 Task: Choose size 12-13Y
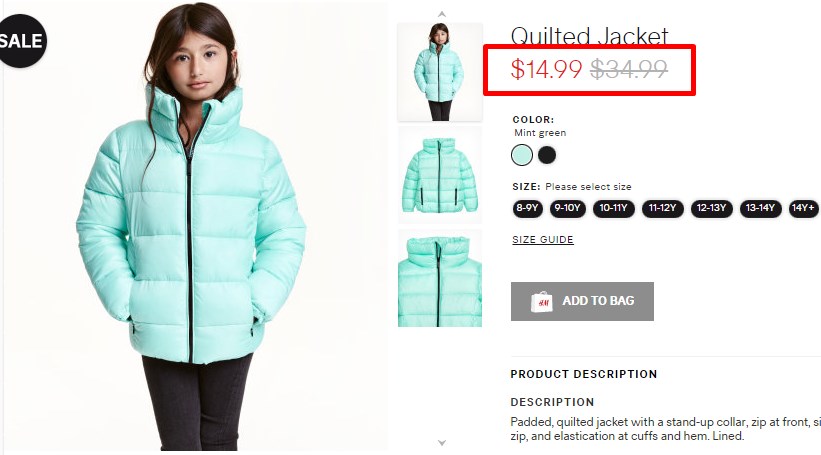click(712, 208)
